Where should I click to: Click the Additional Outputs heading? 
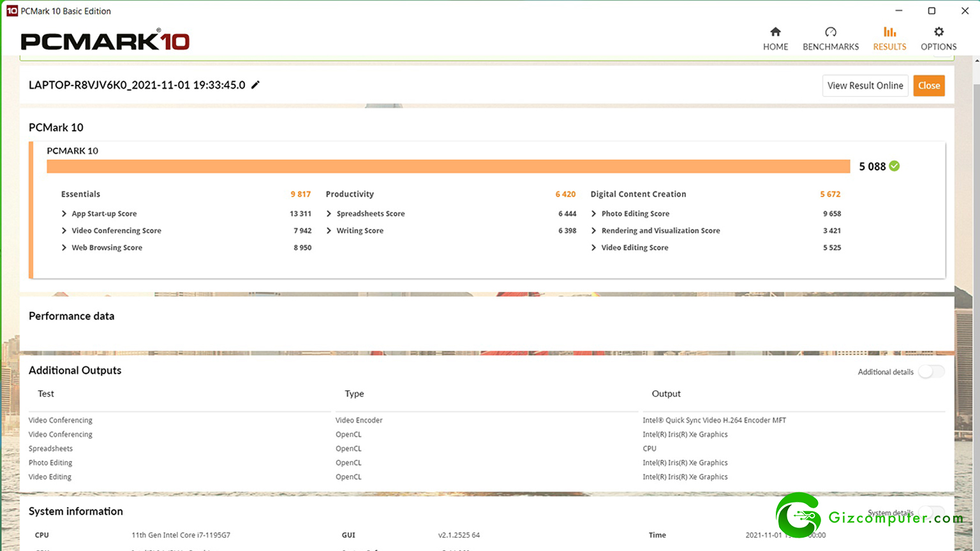click(75, 371)
